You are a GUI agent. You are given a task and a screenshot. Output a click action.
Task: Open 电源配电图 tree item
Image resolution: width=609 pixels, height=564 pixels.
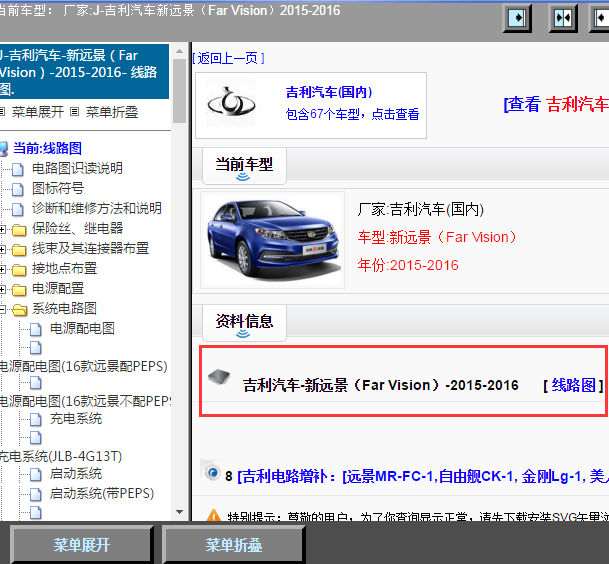[82, 329]
